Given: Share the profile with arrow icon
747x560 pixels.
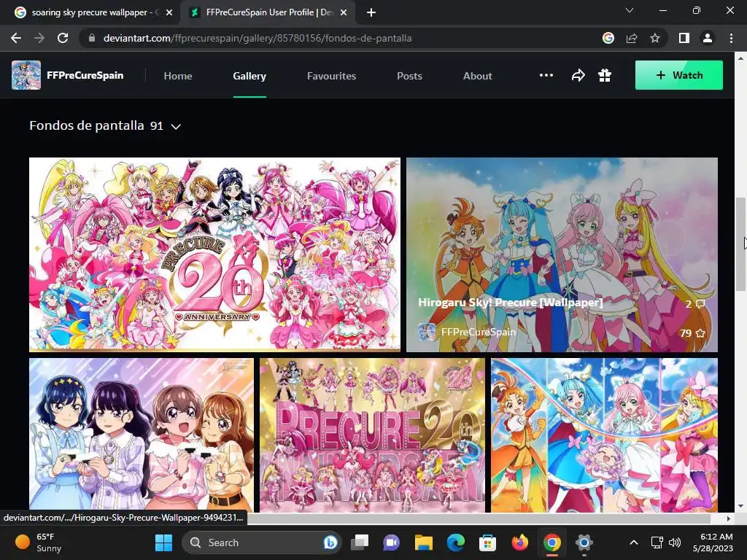Looking at the screenshot, I should (578, 75).
